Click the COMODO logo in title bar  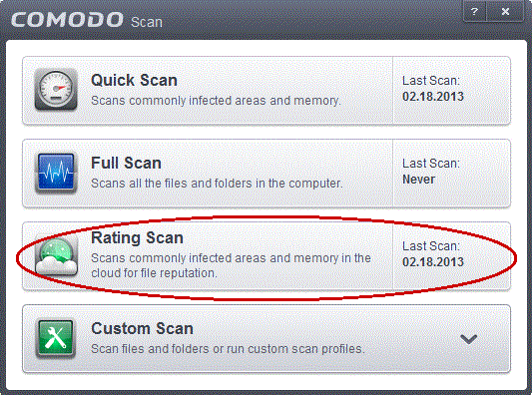67,20
